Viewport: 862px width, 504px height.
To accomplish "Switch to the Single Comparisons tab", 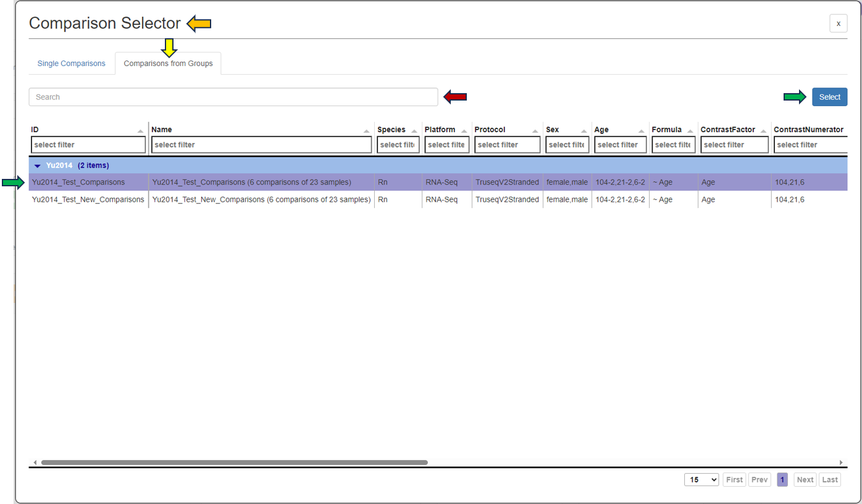I will (x=71, y=63).
